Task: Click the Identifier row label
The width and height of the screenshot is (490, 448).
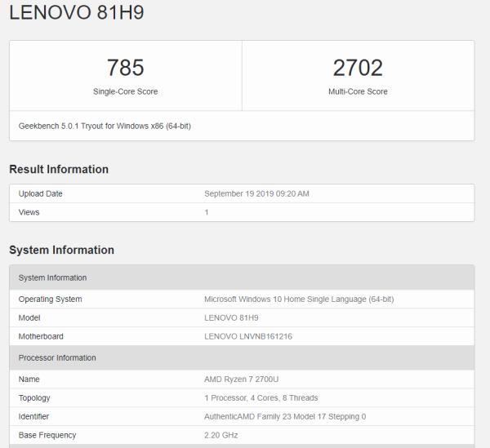Action: [x=33, y=416]
